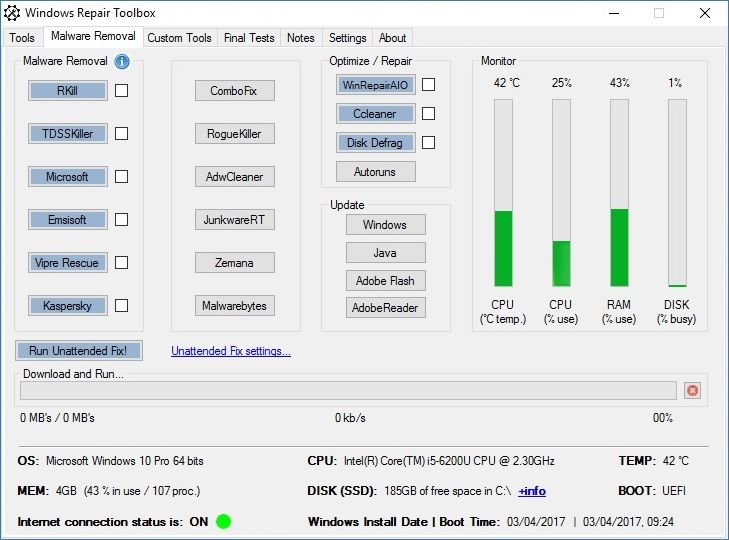Open Unattended Fix settings link

(231, 351)
